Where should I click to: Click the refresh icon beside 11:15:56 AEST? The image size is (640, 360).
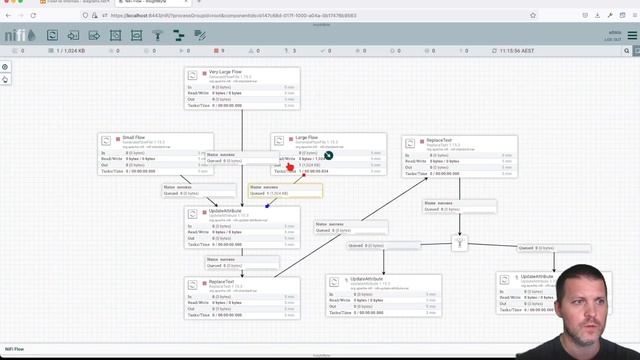coord(494,51)
